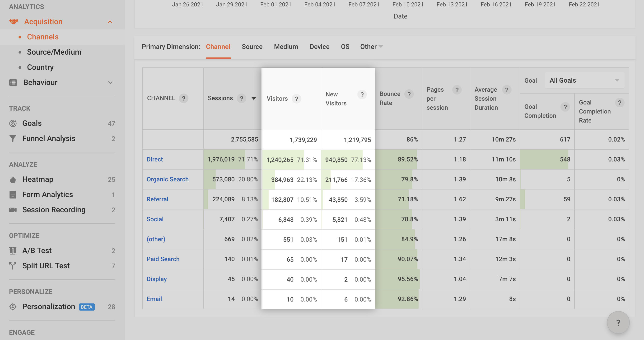Toggle Sessions column sort arrow

point(254,98)
